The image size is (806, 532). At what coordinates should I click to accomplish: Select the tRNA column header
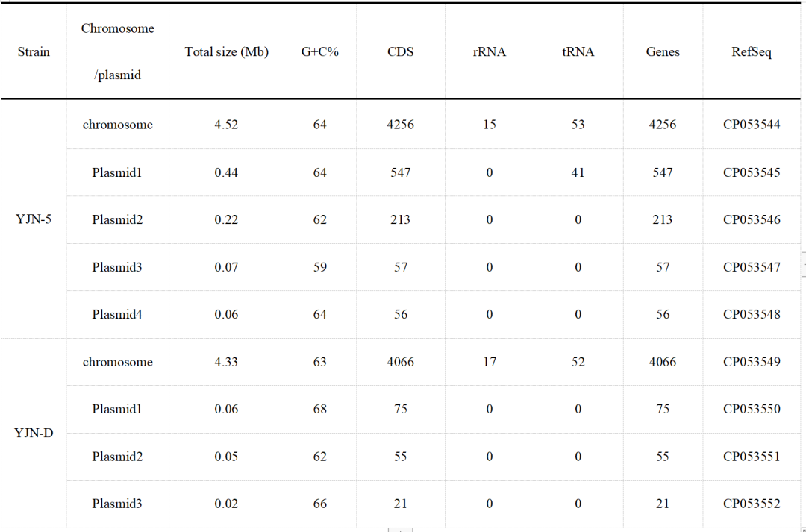(x=578, y=52)
